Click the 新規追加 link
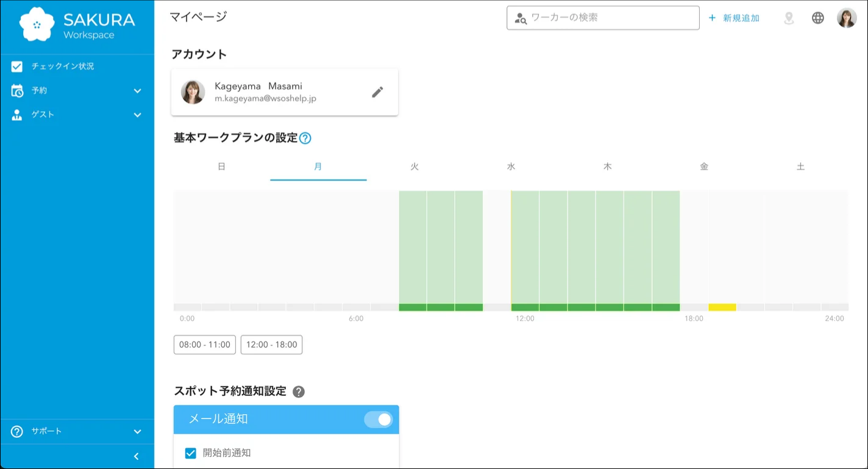The width and height of the screenshot is (868, 469). pyautogui.click(x=739, y=18)
